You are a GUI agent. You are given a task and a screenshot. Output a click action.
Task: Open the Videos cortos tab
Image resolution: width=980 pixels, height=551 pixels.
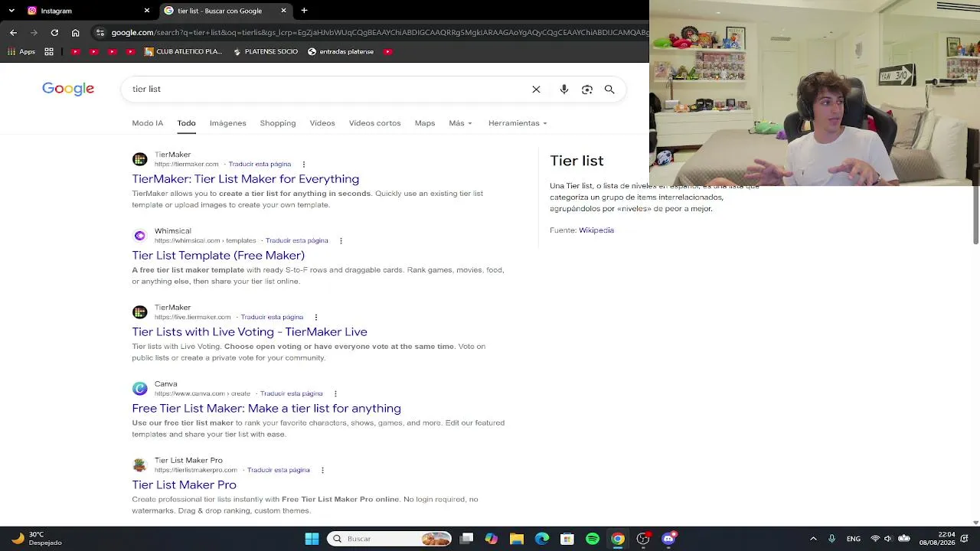pyautogui.click(x=374, y=123)
